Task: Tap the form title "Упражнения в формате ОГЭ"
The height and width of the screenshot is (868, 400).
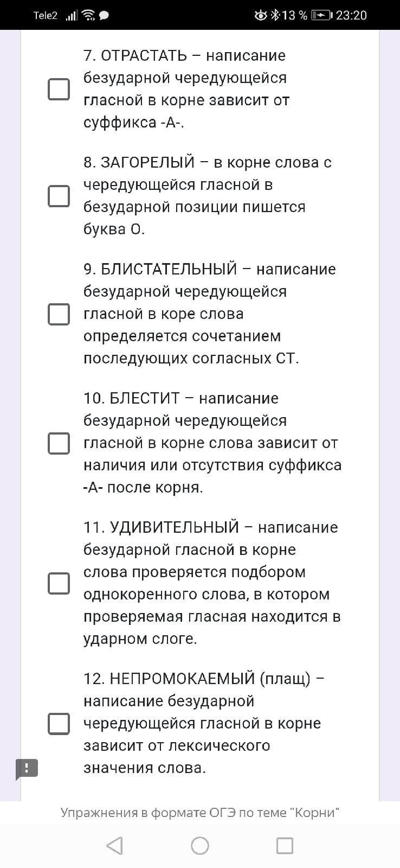Action: click(x=200, y=812)
